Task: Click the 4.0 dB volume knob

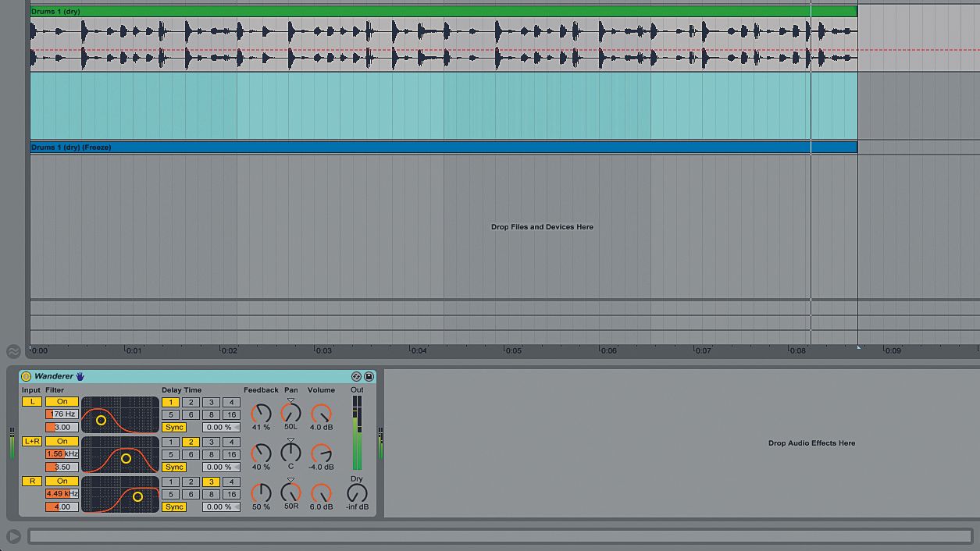Action: click(321, 413)
